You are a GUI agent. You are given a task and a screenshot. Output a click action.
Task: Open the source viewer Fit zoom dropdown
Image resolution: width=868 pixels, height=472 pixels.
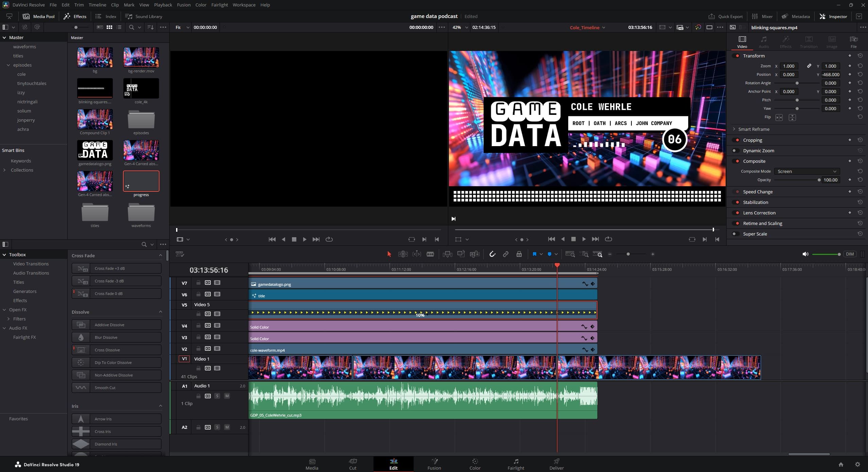(x=182, y=27)
